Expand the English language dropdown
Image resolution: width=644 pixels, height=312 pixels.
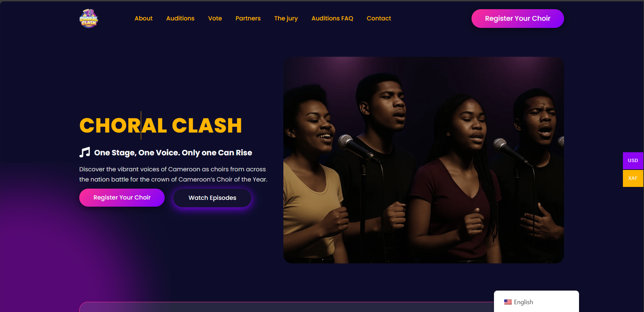pos(536,302)
